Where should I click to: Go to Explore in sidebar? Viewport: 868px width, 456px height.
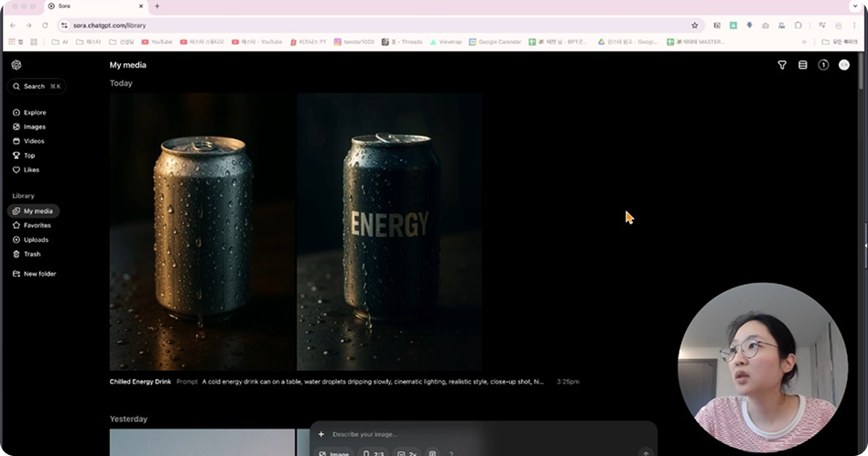click(x=34, y=113)
